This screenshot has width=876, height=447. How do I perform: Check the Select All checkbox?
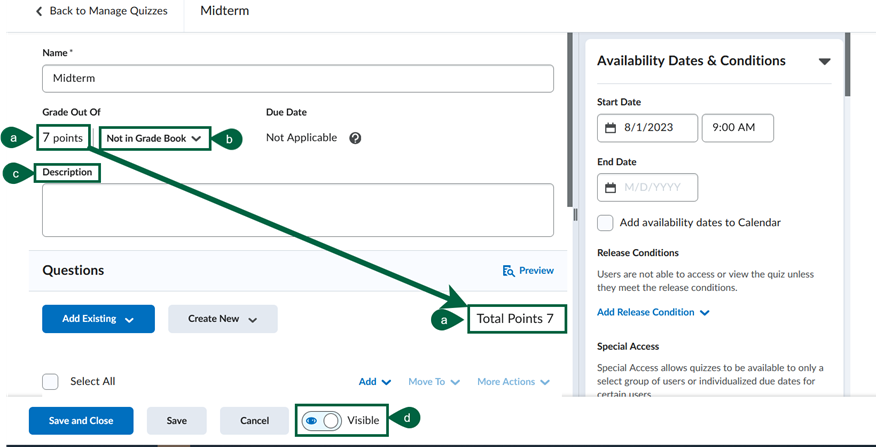[x=51, y=381]
